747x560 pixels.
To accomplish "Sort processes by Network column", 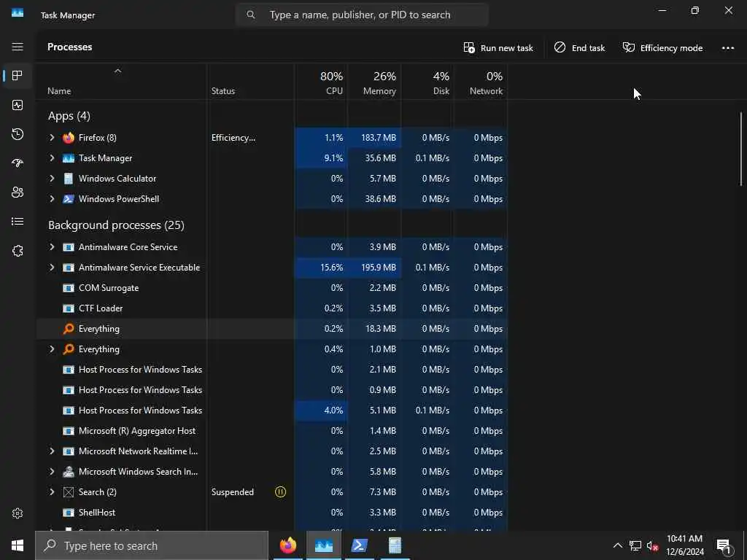I will click(481, 82).
